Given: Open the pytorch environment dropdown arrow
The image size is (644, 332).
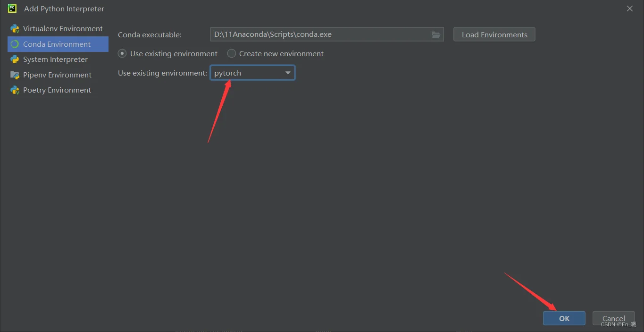Looking at the screenshot, I should (288, 73).
